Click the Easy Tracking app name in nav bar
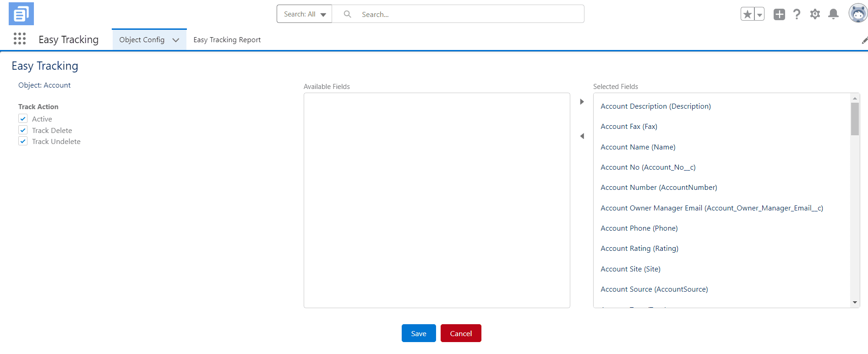The height and width of the screenshot is (354, 868). pyautogui.click(x=69, y=39)
